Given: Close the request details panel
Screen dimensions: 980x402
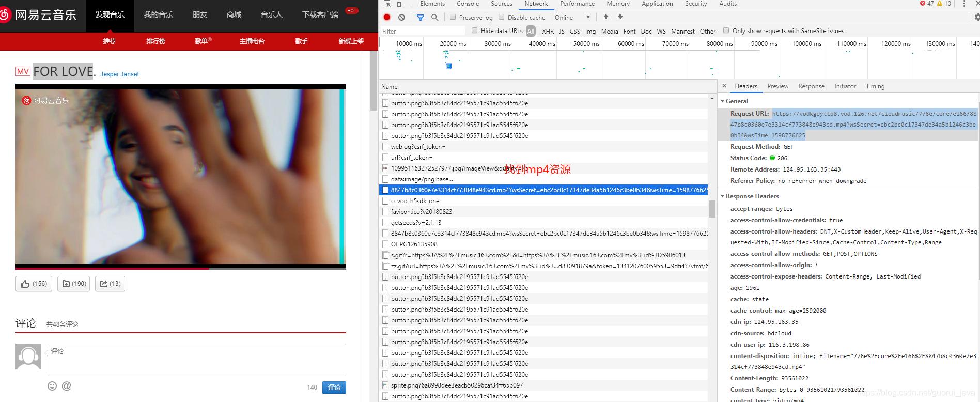Looking at the screenshot, I should tap(724, 86).
